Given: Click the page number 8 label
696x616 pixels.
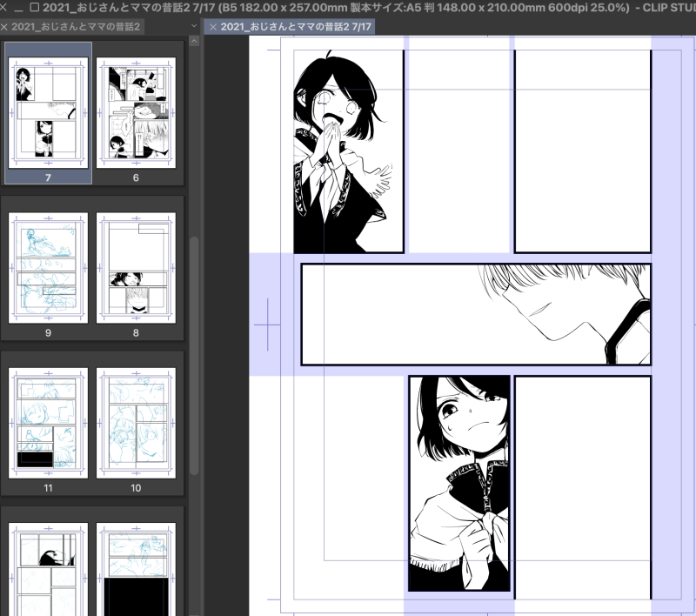Looking at the screenshot, I should (x=136, y=333).
